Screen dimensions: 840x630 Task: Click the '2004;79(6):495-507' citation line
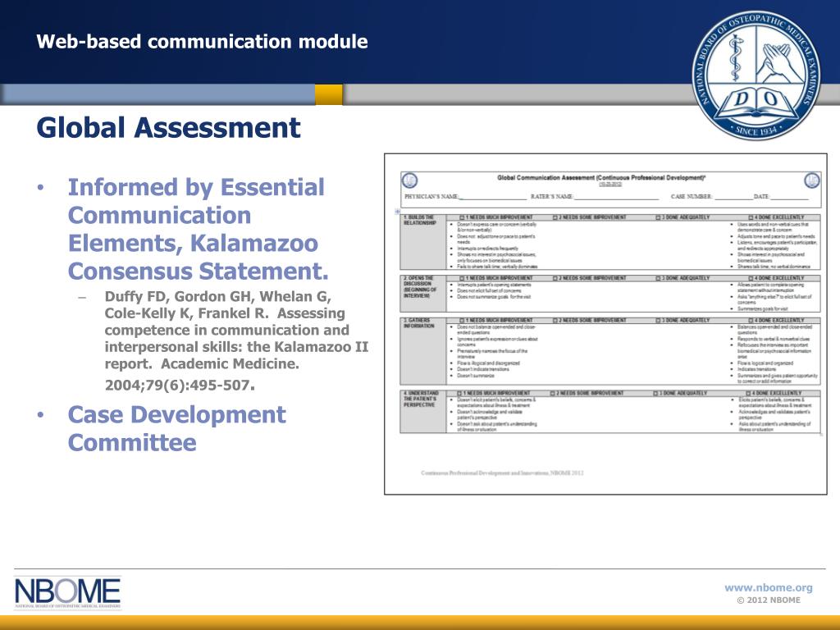[180, 386]
